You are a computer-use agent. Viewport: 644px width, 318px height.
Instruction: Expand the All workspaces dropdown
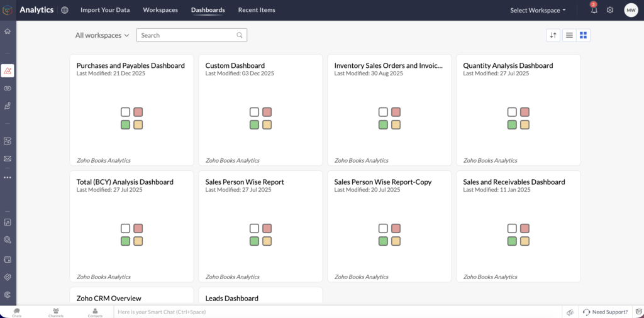[102, 35]
